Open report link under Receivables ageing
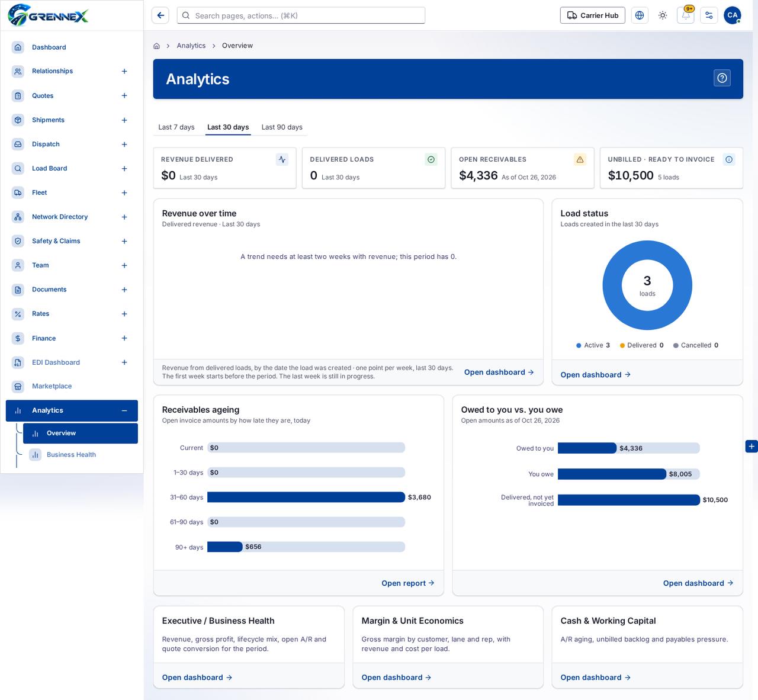Screen dimensions: 758x700 [x=408, y=583]
